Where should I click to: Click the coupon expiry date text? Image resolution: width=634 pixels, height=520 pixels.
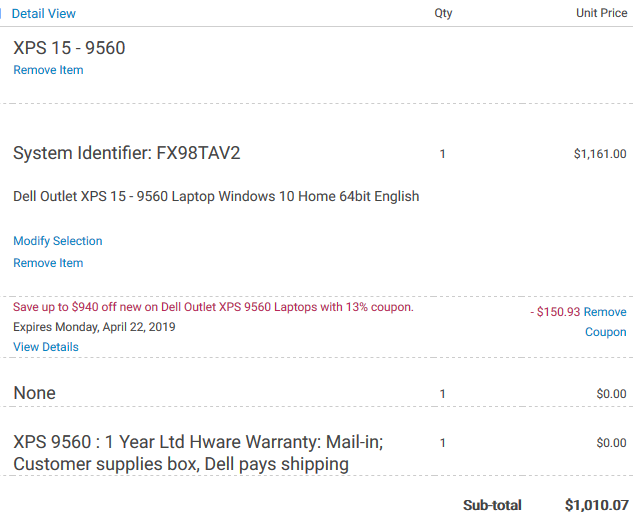click(94, 327)
